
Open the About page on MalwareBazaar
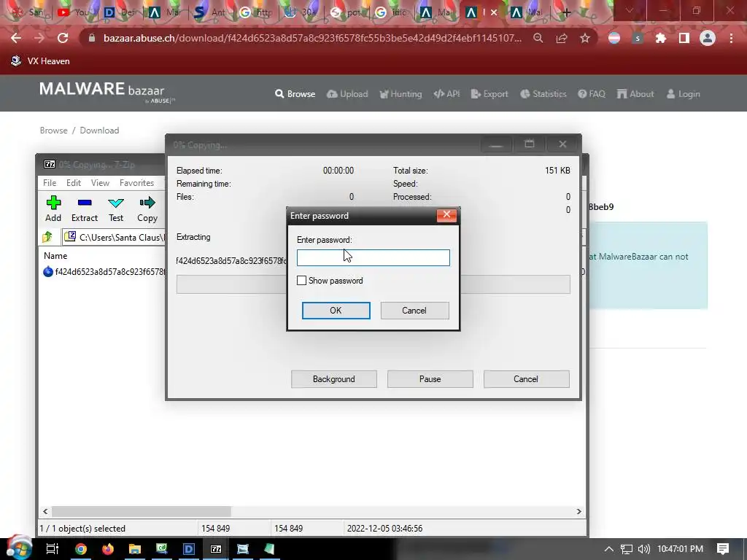click(635, 94)
